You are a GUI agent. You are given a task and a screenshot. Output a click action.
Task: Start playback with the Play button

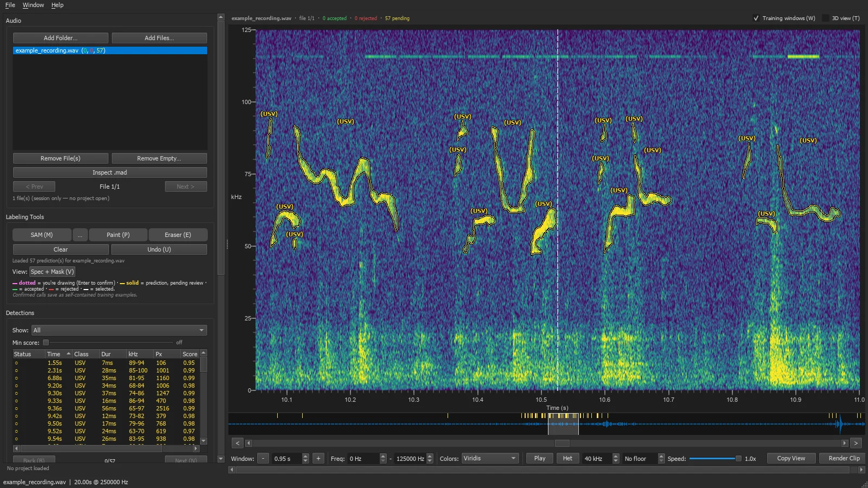tap(540, 459)
